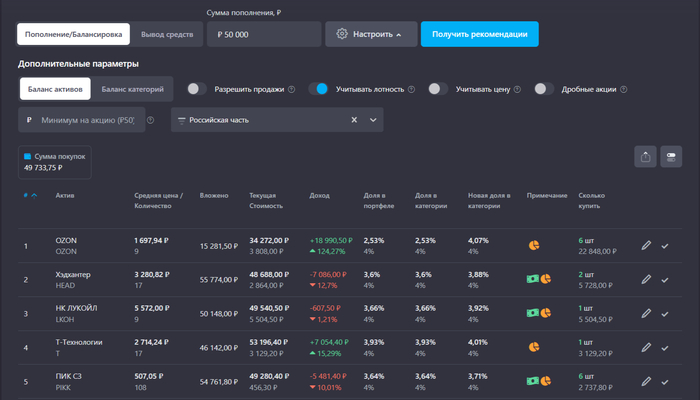The width and height of the screenshot is (700, 400).
Task: Click the pie chart note icon for OZON
Action: point(533,245)
